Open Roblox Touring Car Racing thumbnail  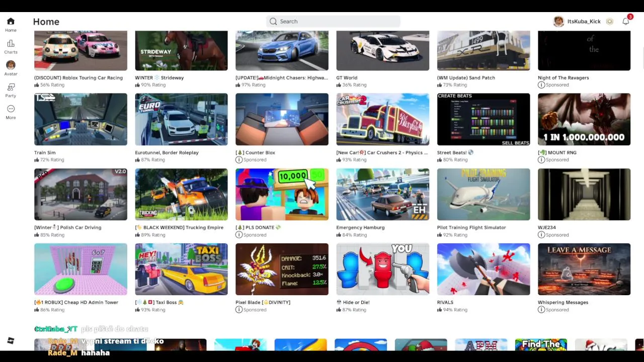pos(80,50)
